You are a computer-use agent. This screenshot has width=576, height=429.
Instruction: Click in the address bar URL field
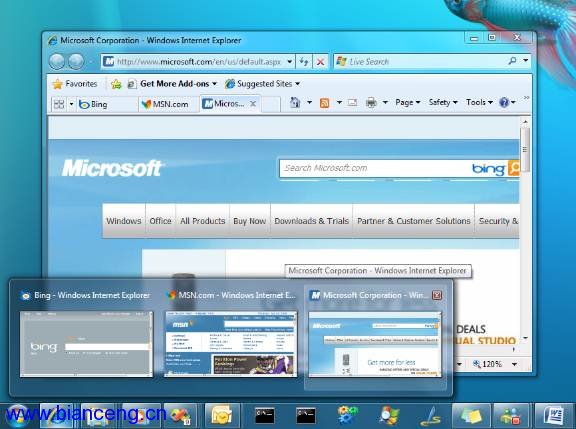pos(198,62)
